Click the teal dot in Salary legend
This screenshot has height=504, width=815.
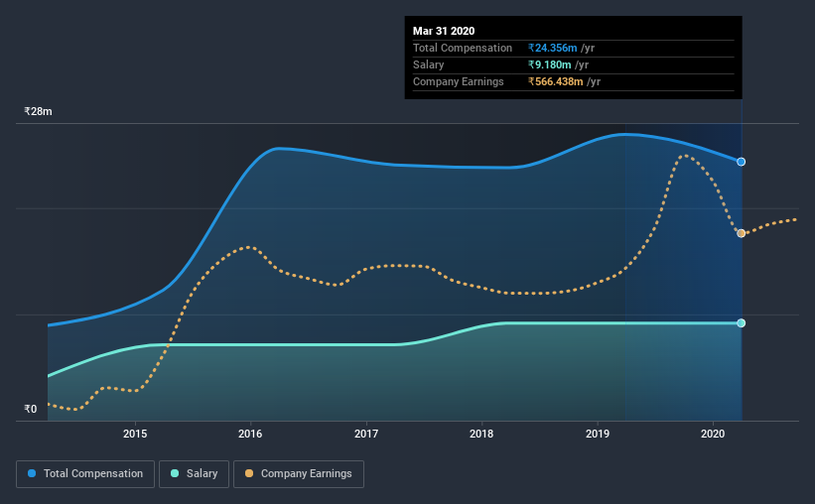point(175,473)
